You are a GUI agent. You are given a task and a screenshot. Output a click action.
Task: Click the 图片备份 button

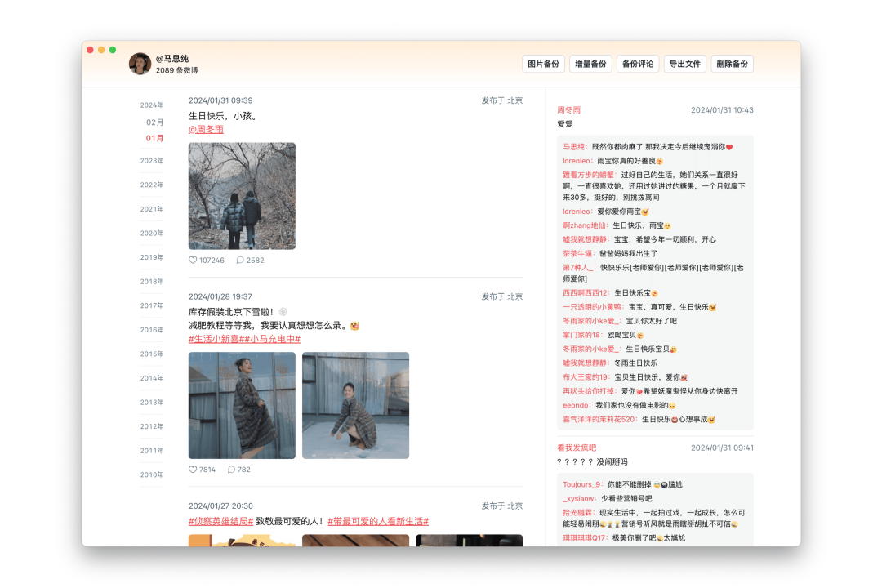click(x=543, y=65)
